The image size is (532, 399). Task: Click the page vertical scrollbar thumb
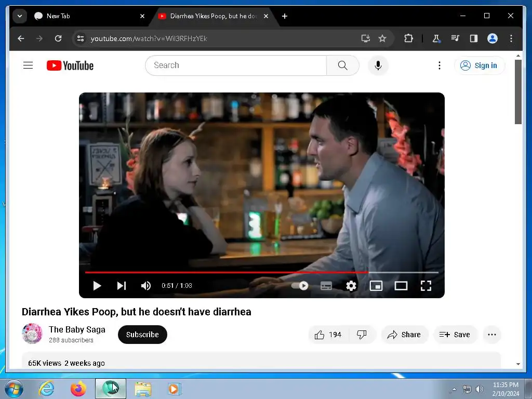pos(518,91)
